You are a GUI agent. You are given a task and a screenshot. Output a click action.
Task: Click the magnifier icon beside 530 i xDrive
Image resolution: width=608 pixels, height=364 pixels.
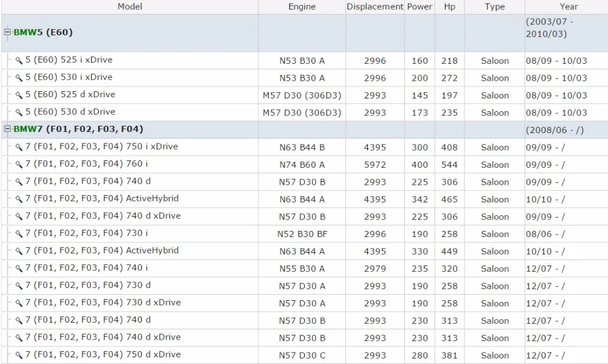[x=19, y=78]
